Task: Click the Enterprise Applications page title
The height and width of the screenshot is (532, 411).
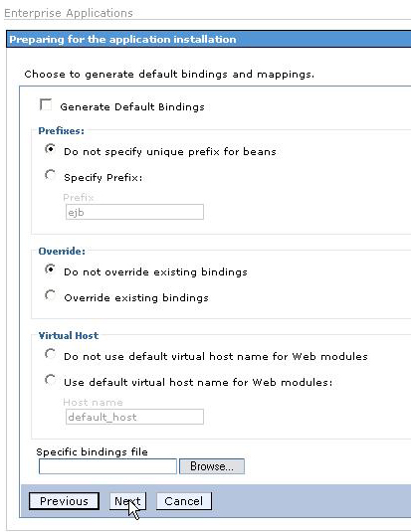Action: point(69,13)
